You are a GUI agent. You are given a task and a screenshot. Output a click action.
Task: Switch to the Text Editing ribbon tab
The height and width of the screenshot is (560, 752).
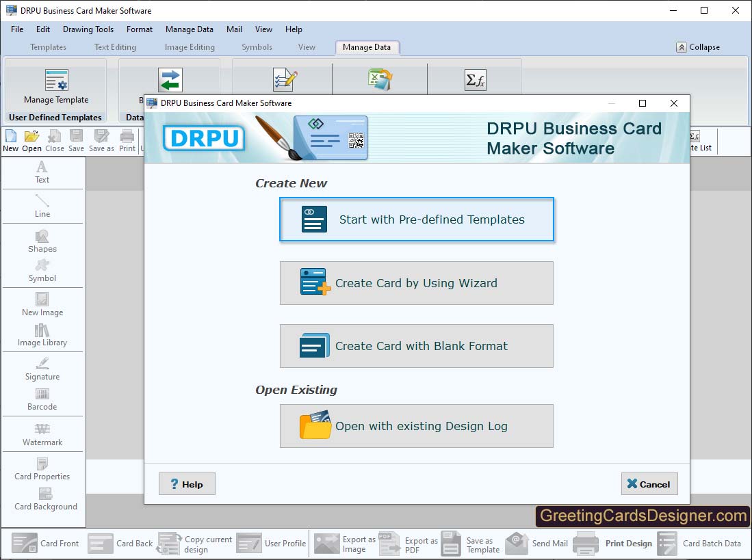click(115, 47)
